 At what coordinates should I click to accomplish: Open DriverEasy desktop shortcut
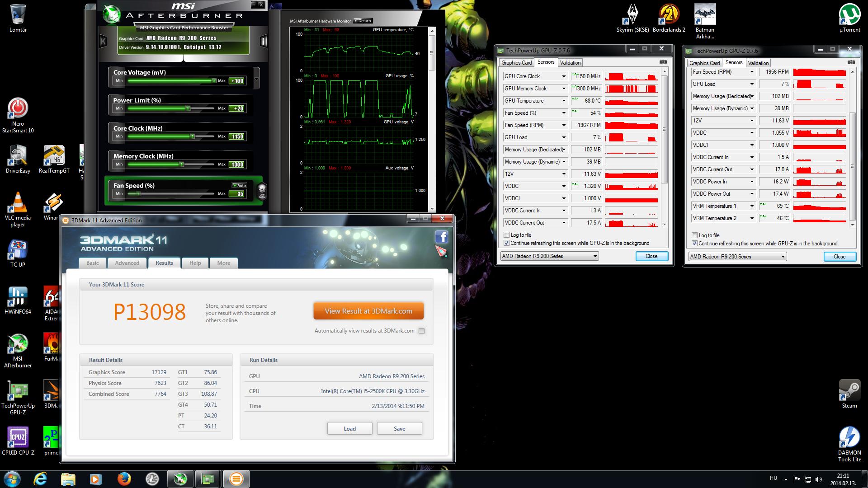(18, 160)
